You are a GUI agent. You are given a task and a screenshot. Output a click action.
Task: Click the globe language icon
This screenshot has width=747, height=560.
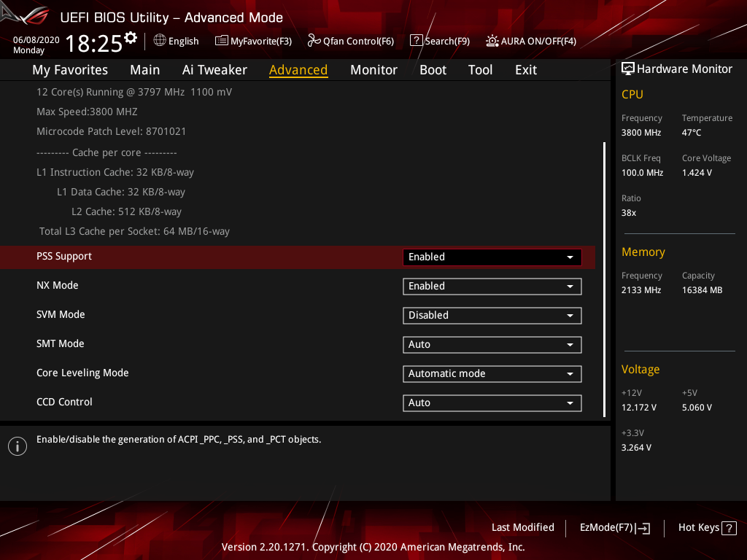(x=160, y=41)
